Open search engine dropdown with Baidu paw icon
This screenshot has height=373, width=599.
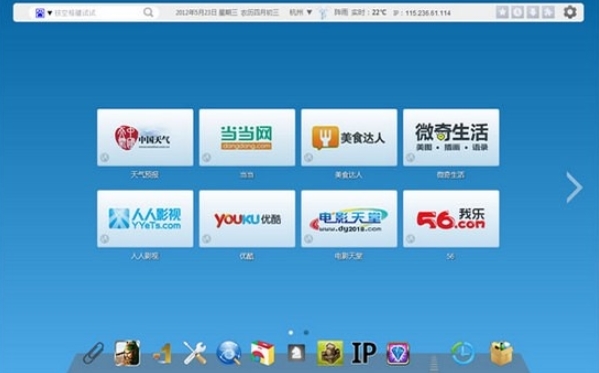44,13
